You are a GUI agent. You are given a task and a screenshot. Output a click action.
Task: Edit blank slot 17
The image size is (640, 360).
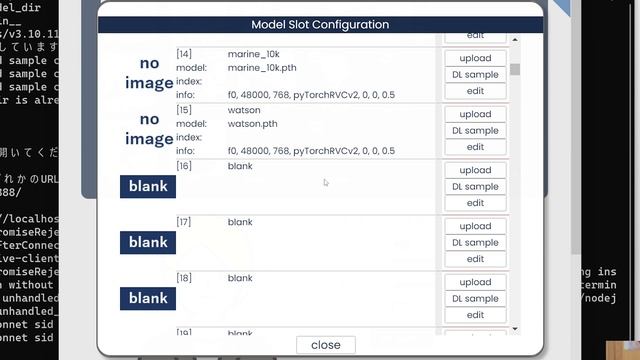point(475,259)
